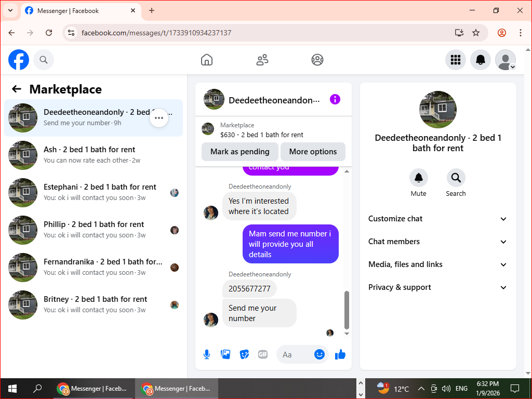532x399 pixels.
Task: Click the Yes I'm interested message bubble
Action: (x=259, y=206)
